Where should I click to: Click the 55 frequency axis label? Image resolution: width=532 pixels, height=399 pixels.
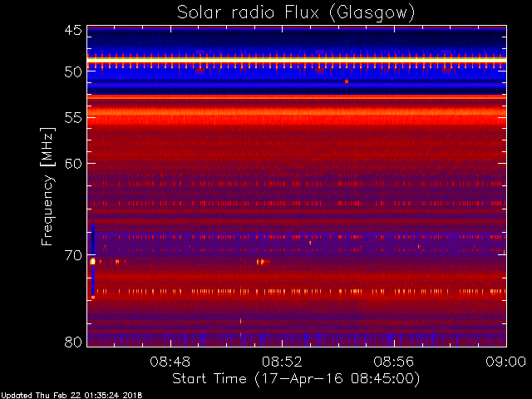73,118
